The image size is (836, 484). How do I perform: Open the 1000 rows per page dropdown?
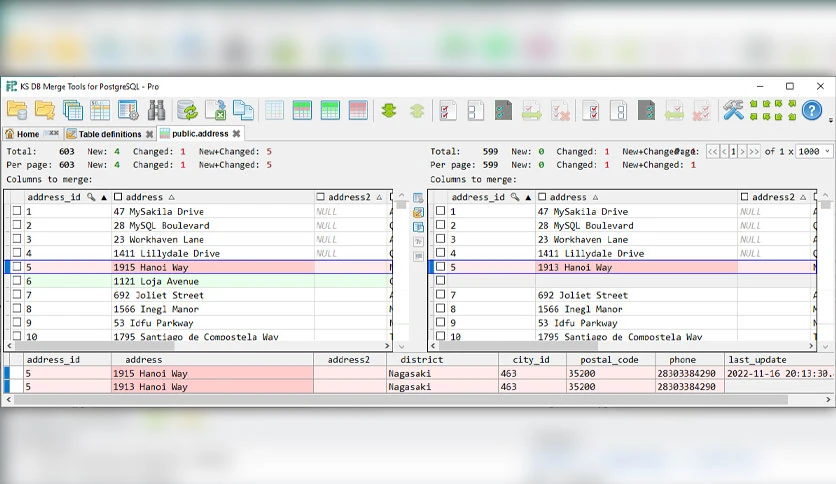tap(814, 151)
